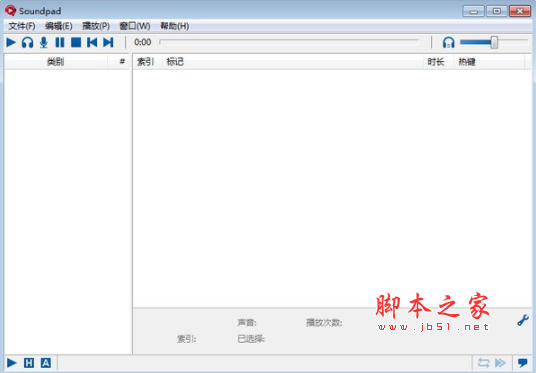Open the 编辑(E) menu
Viewport: 536px width, 373px height.
pos(59,26)
